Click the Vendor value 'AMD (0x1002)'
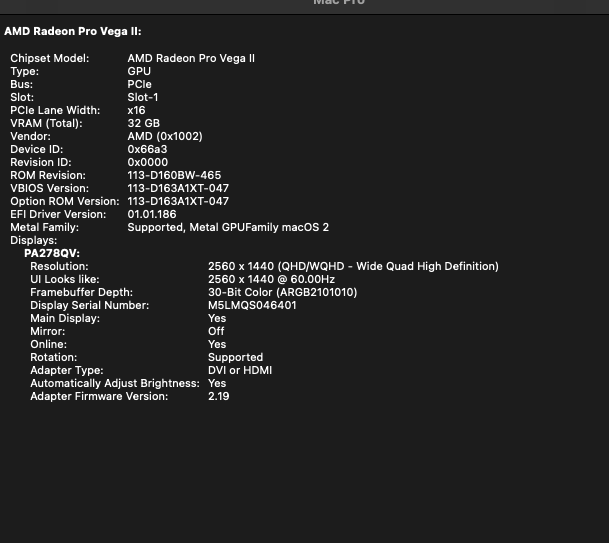609x543 pixels. click(165, 136)
